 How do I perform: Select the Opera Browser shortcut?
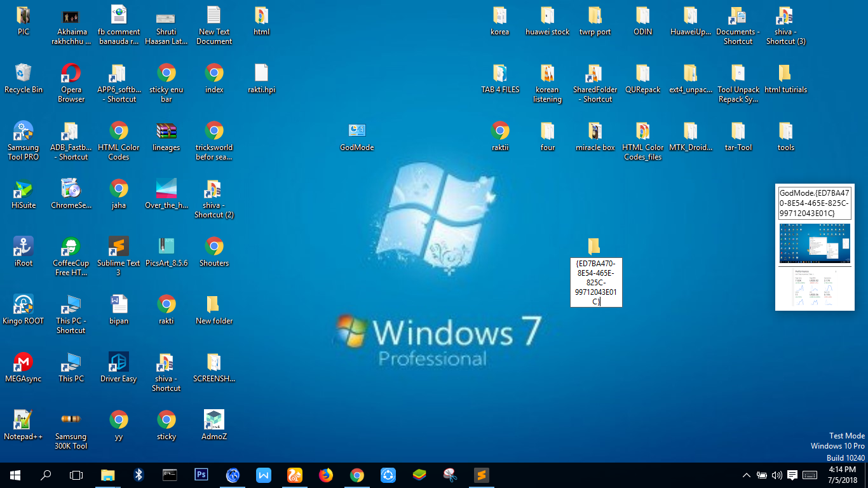point(71,83)
